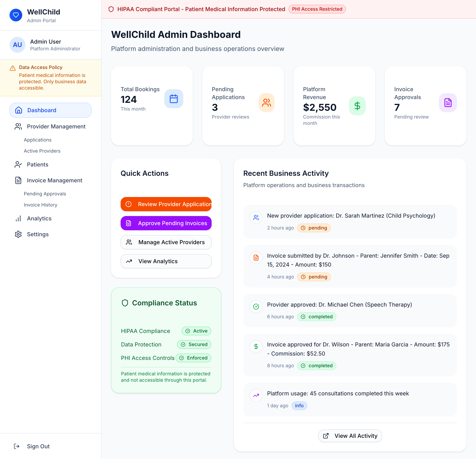Click the AU user avatar
Viewport: 476px width, 459px height.
(x=17, y=45)
